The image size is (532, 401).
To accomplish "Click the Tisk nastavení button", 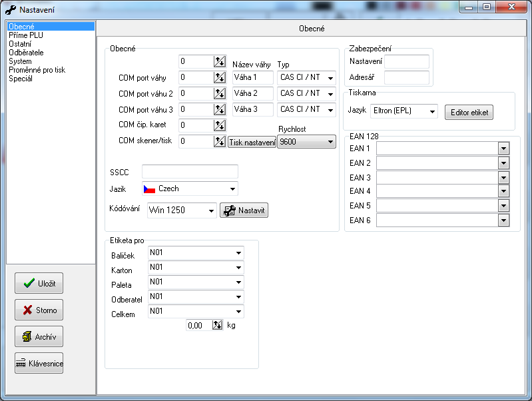I will [252, 142].
